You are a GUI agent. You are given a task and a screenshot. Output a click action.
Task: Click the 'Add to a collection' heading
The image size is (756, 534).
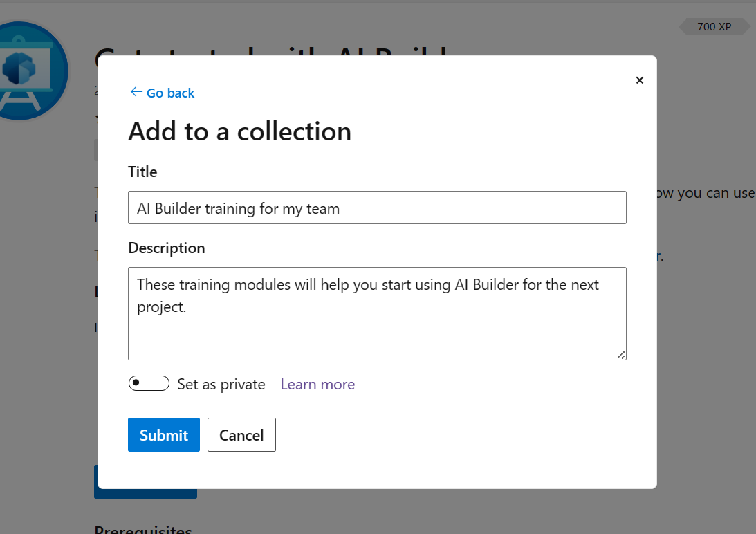pos(239,131)
